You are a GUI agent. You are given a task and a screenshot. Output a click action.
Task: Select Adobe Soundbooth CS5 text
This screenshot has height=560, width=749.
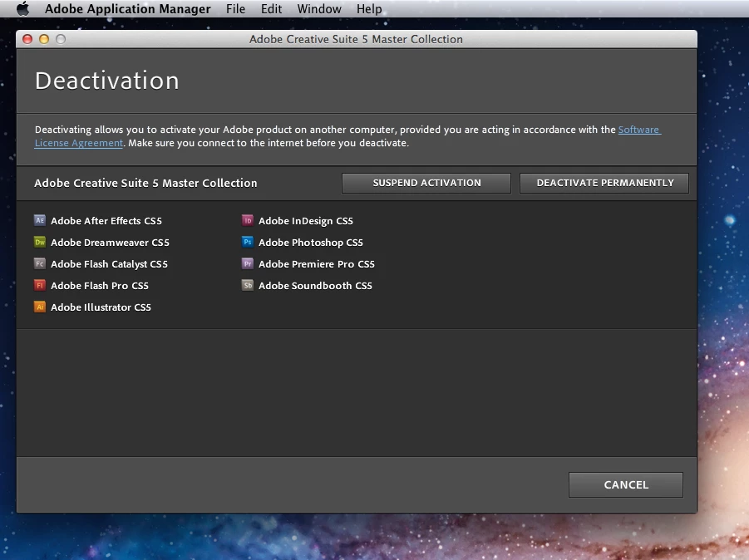(x=315, y=286)
